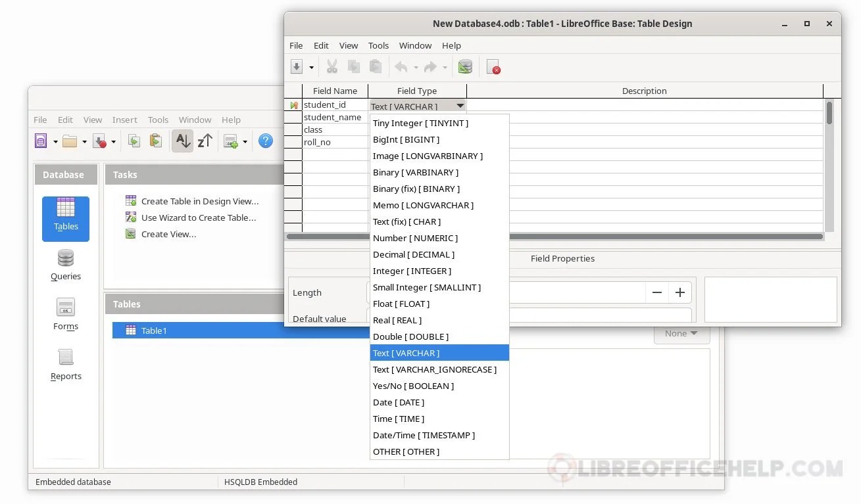Click the student_name field name cell

tap(335, 117)
